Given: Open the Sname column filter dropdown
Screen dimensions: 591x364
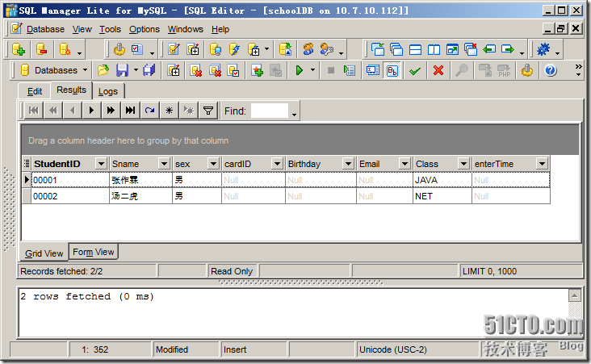Looking at the screenshot, I should 164,164.
